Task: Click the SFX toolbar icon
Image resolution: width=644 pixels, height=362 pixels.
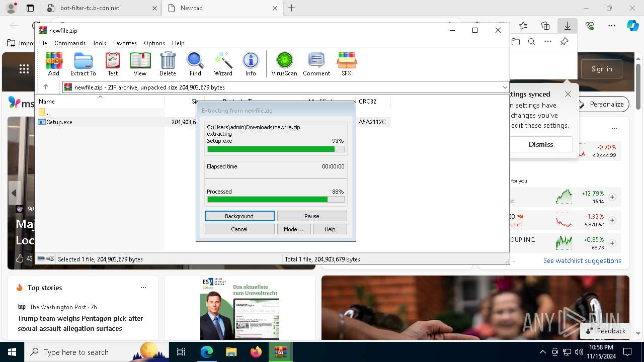Action: pyautogui.click(x=347, y=64)
